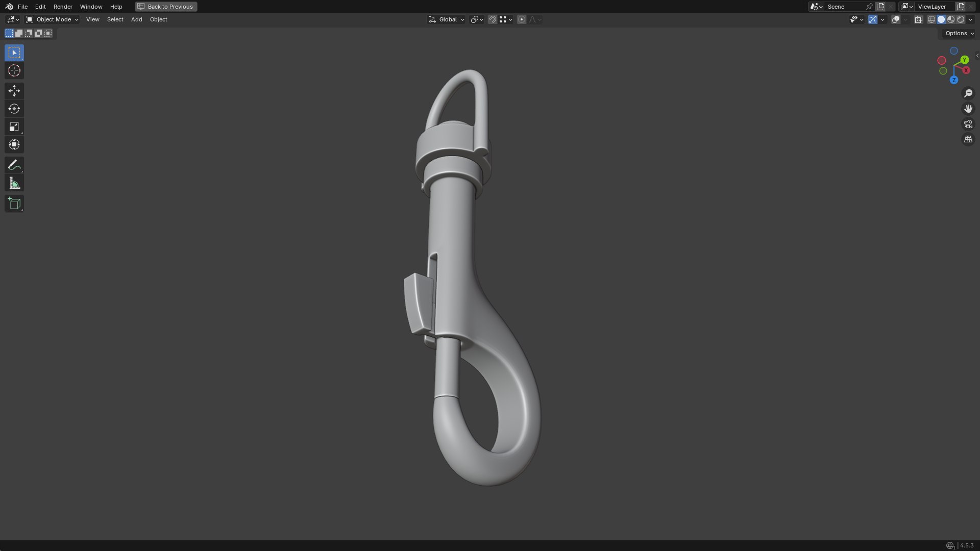
Task: Toggle X-ray mode
Action: 918,19
